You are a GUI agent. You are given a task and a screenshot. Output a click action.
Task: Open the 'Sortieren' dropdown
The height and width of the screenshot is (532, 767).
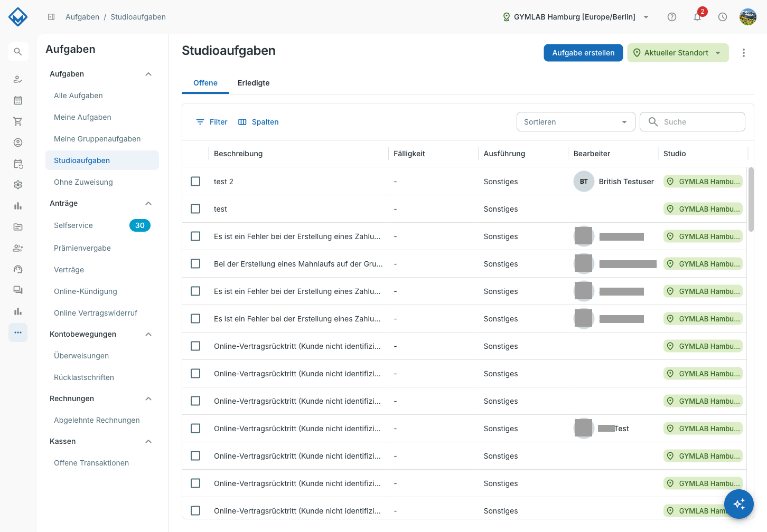[x=576, y=122]
